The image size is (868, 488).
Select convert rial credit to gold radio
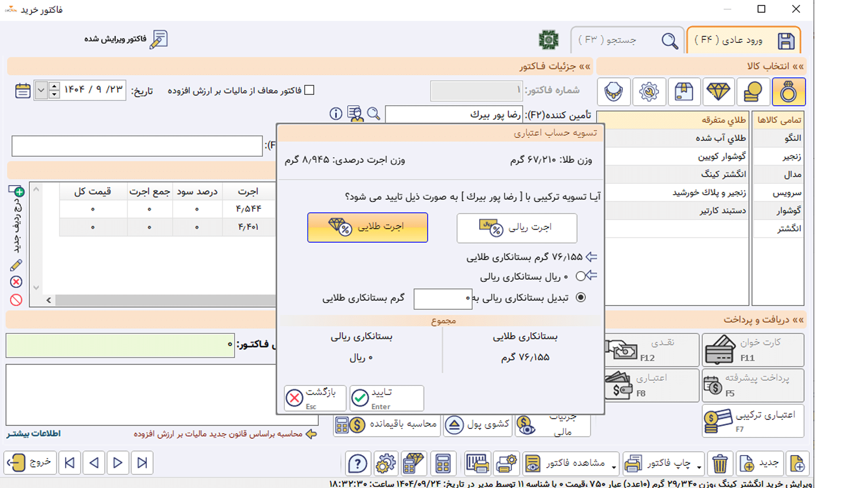tap(580, 297)
